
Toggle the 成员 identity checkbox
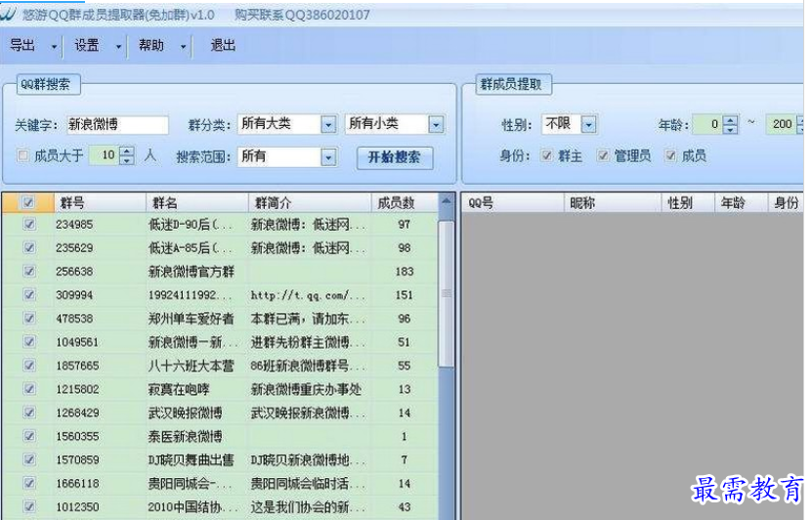coord(670,155)
